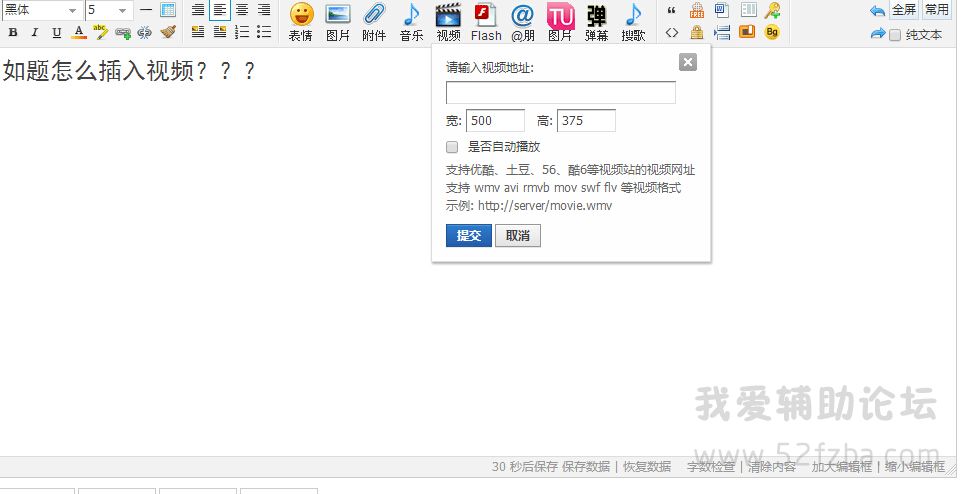Apply italic text formatting
This screenshot has height=494, width=964.
[34, 33]
